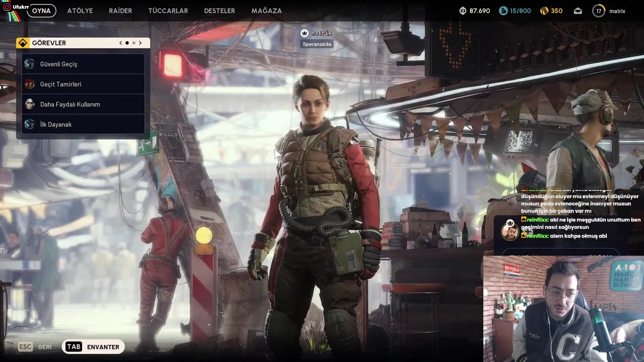Open the RAİDER tab
Viewport: 644px width, 362px height.
tap(120, 11)
